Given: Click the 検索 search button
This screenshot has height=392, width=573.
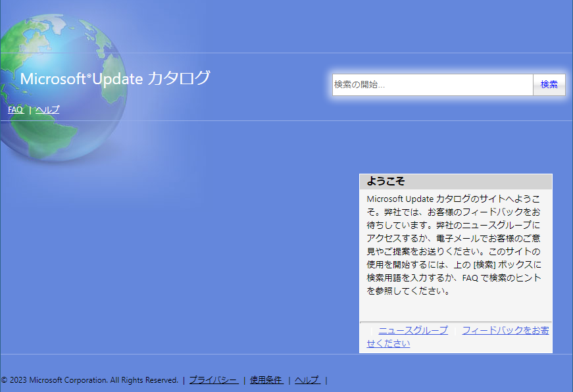Looking at the screenshot, I should pos(549,85).
